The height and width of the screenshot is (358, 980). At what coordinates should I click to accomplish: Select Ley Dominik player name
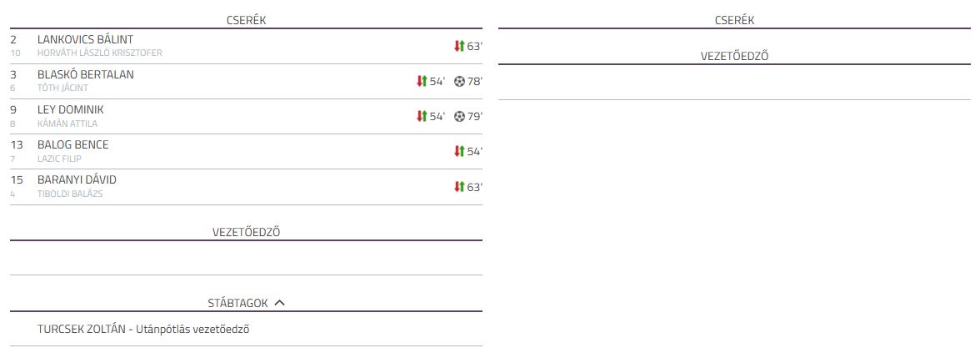[x=70, y=109]
